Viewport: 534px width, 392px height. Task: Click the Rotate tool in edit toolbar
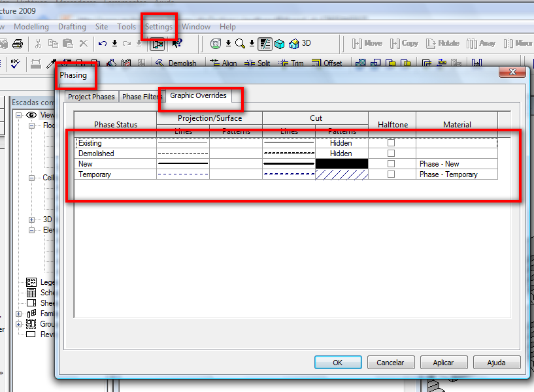tap(442, 44)
